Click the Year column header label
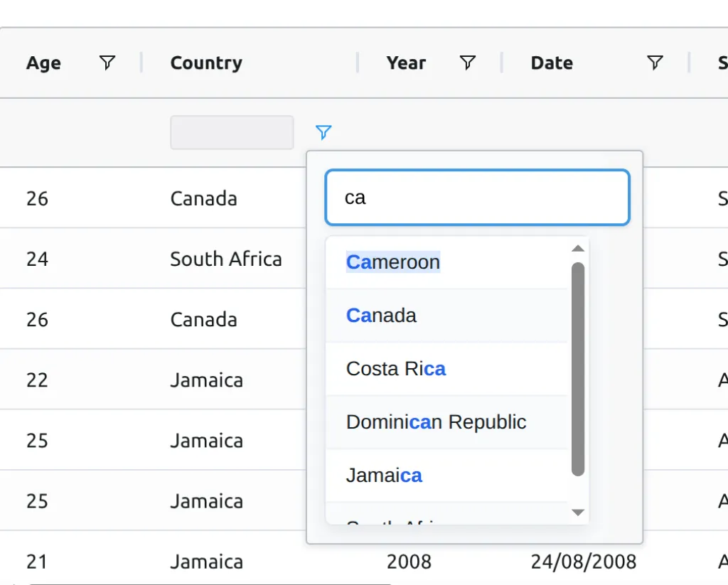Viewport: 728px width, 585px height. 406,63
